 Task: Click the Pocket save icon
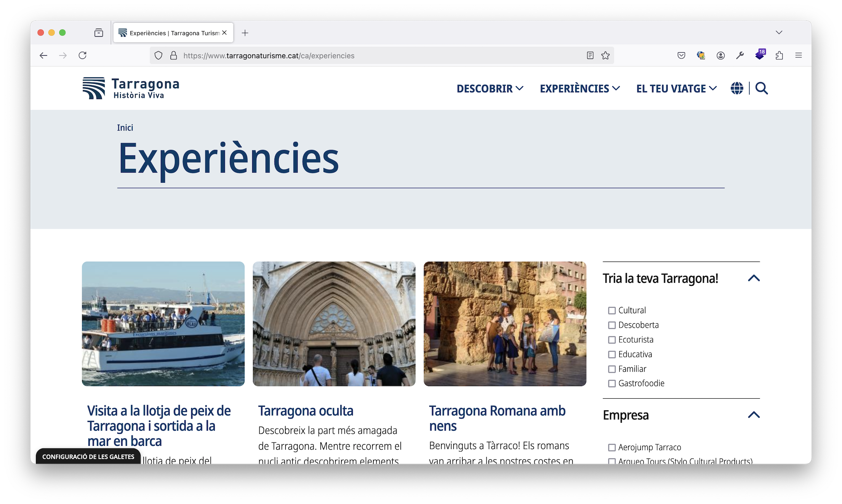[x=681, y=56]
